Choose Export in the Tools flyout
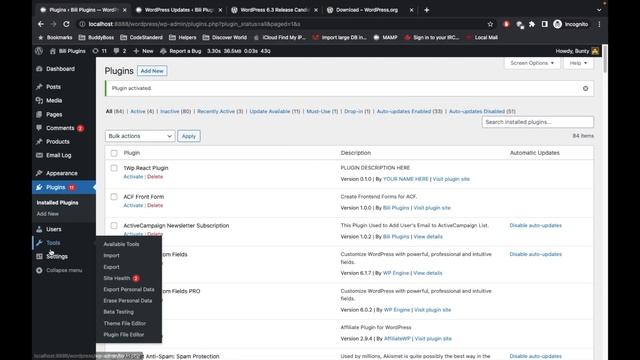The image size is (640, 360). [x=111, y=267]
